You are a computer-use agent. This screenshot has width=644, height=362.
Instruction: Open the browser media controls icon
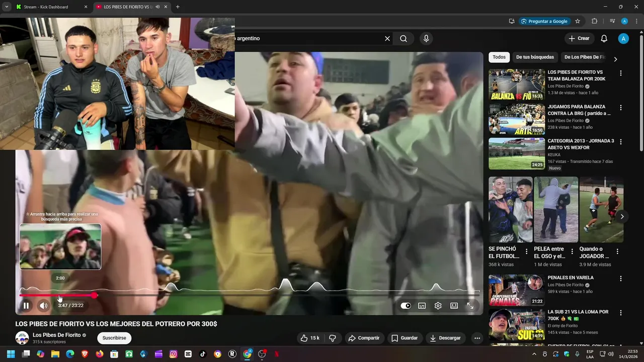coord(612,21)
